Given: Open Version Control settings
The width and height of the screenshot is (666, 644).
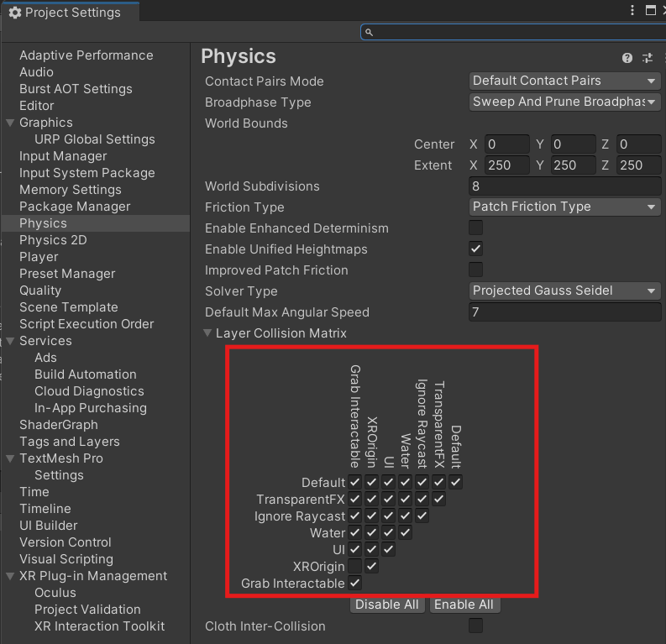Looking at the screenshot, I should click(x=66, y=542).
